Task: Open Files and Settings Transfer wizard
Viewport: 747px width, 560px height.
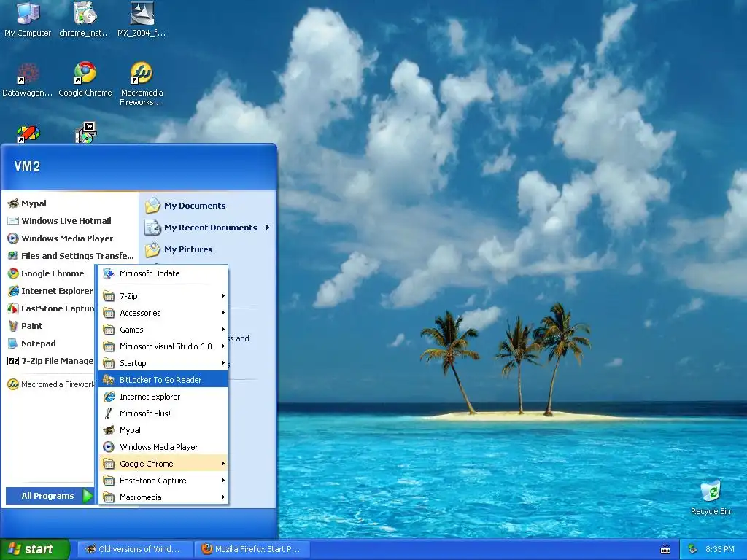Action: click(x=70, y=256)
